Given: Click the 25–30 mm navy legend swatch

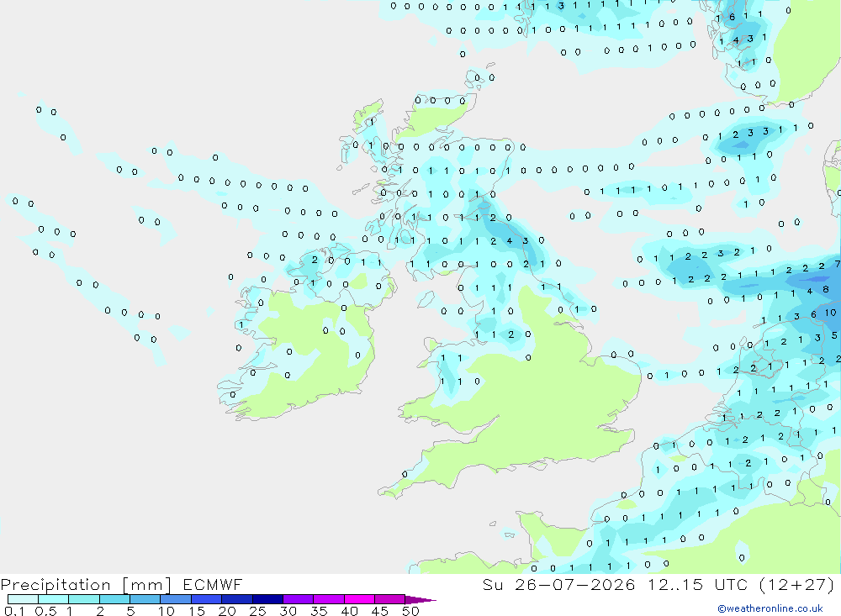Looking at the screenshot, I should (x=267, y=599).
